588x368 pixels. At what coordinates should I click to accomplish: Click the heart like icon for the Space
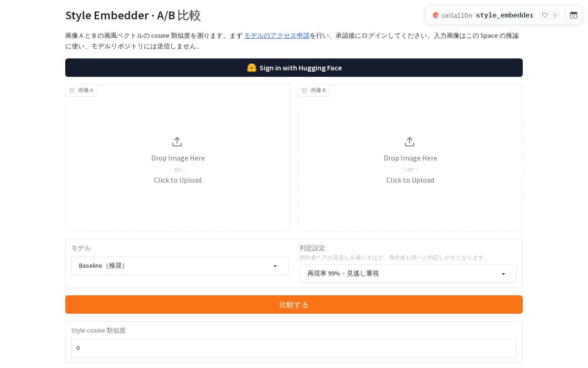click(x=545, y=15)
